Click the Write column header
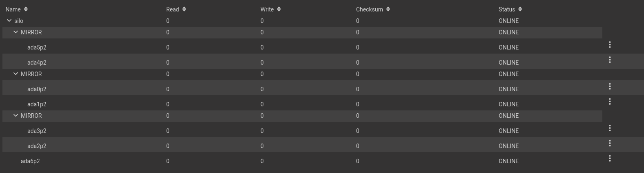The image size is (644, 173). [x=267, y=9]
